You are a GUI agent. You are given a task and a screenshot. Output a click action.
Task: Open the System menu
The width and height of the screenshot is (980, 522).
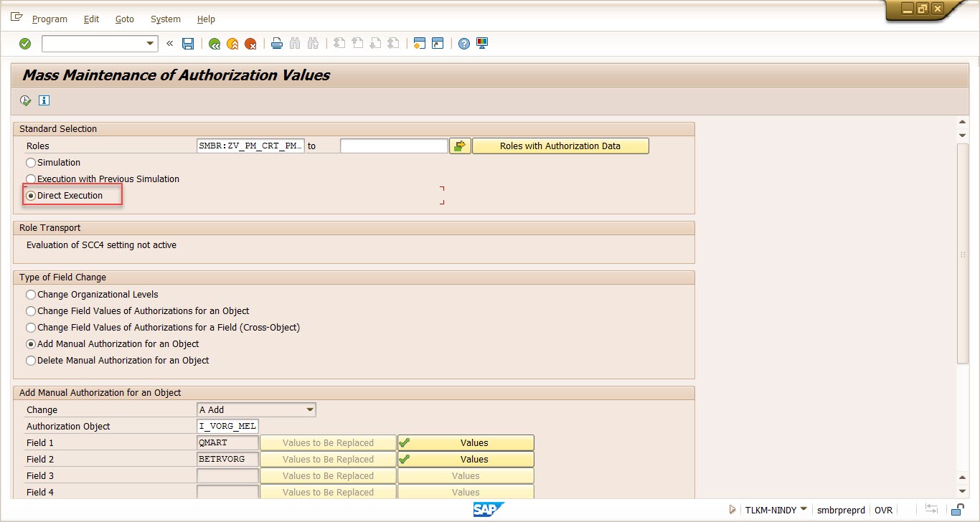point(166,19)
